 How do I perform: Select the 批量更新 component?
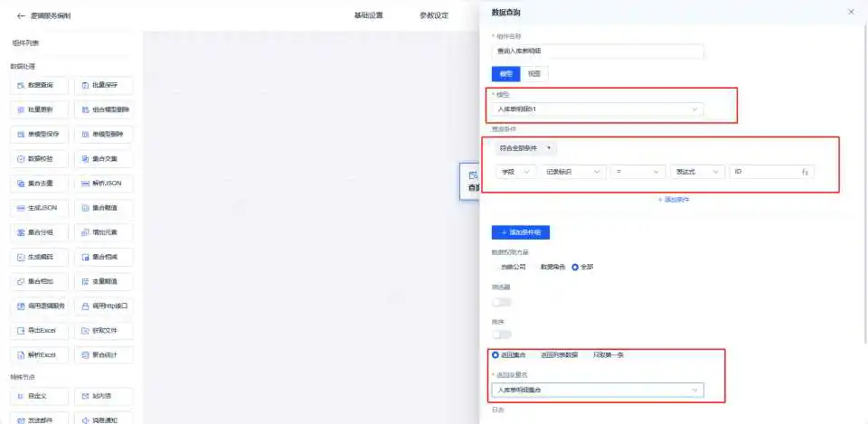[x=39, y=110]
